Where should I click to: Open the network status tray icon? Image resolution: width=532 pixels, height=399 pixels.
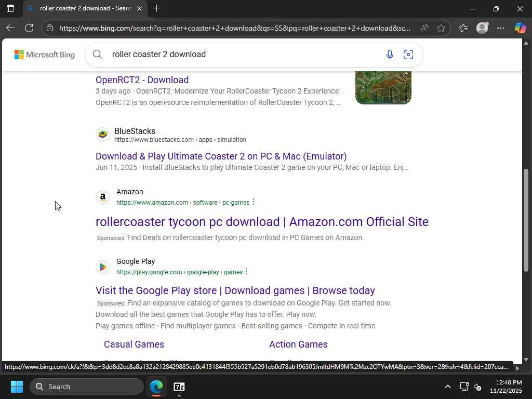coord(464,387)
